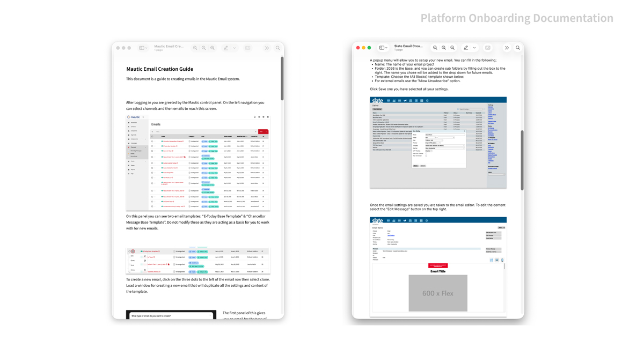
Task: Click the form-fill icon in Slate window
Action: click(x=488, y=48)
